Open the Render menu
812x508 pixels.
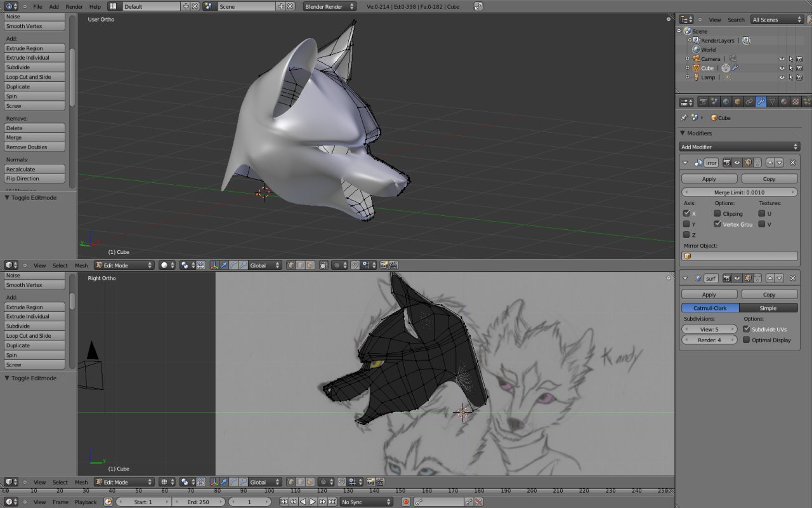point(74,6)
